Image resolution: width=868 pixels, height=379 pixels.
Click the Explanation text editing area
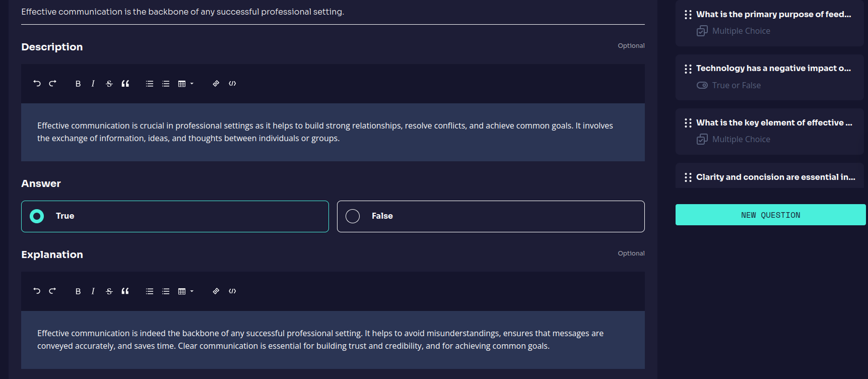point(332,340)
